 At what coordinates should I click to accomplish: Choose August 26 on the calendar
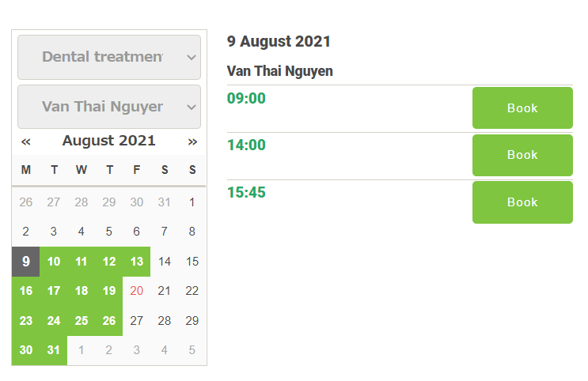point(109,321)
